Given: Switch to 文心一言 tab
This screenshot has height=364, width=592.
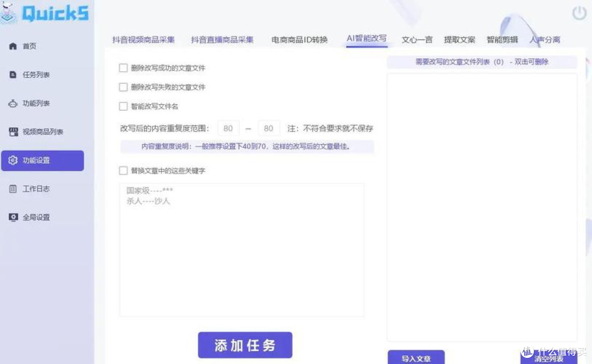Looking at the screenshot, I should 417,39.
